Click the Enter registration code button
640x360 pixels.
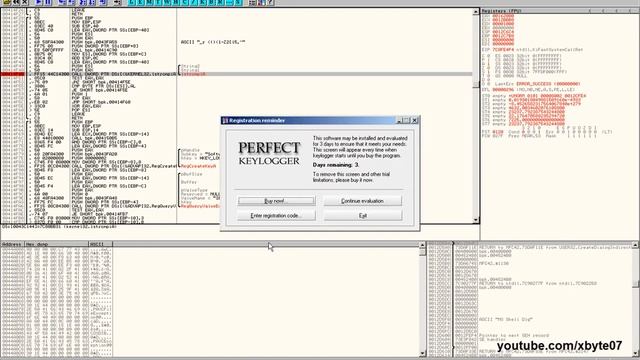[x=276, y=216]
